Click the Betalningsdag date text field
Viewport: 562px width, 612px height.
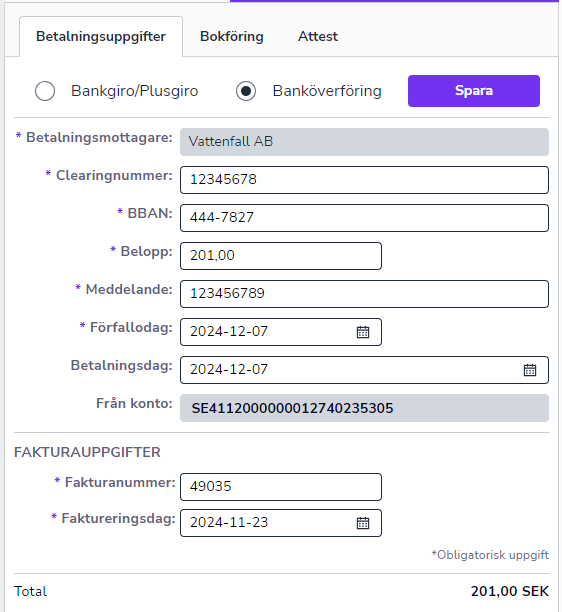coord(351,370)
